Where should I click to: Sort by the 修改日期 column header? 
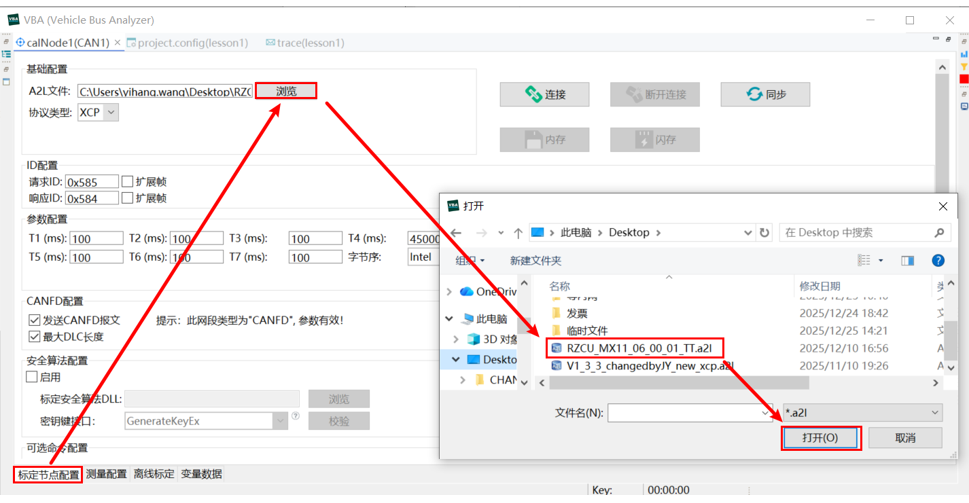(820, 286)
